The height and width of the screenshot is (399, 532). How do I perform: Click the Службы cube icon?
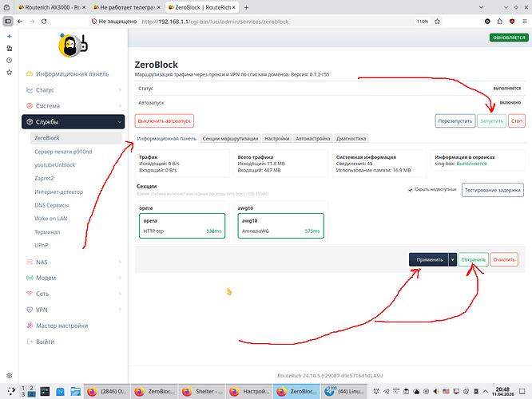(30, 122)
